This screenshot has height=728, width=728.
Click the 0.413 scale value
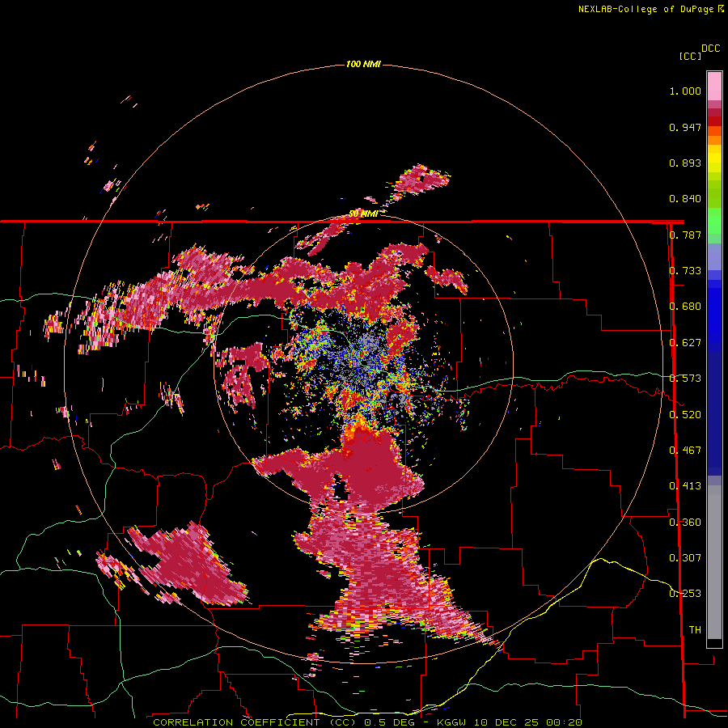click(685, 486)
